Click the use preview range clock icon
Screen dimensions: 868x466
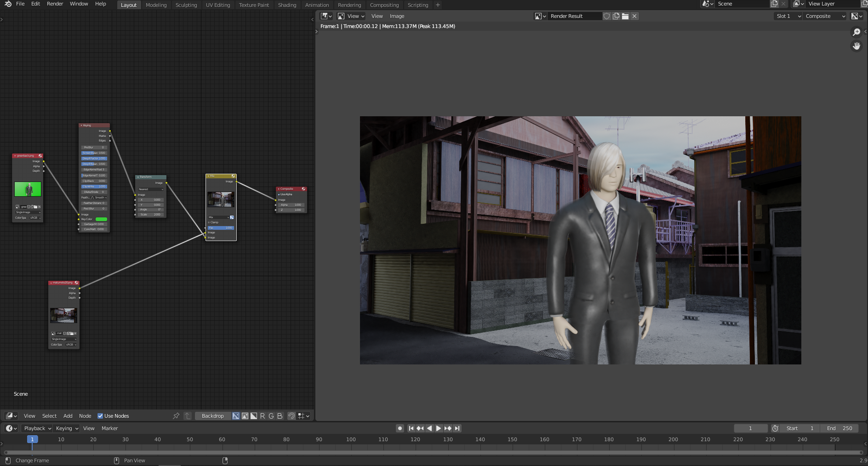point(775,428)
